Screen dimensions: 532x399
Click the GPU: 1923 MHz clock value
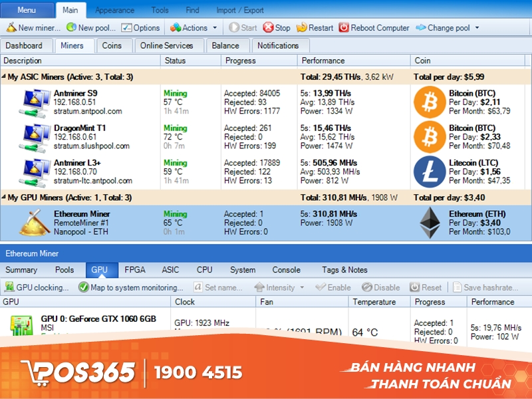tap(202, 323)
